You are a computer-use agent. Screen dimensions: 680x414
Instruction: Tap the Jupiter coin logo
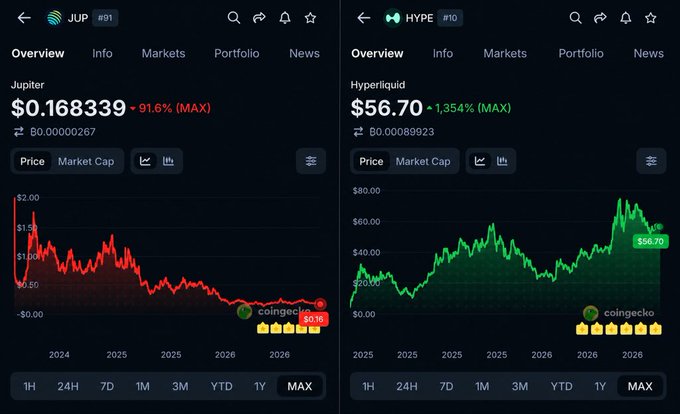pos(55,18)
